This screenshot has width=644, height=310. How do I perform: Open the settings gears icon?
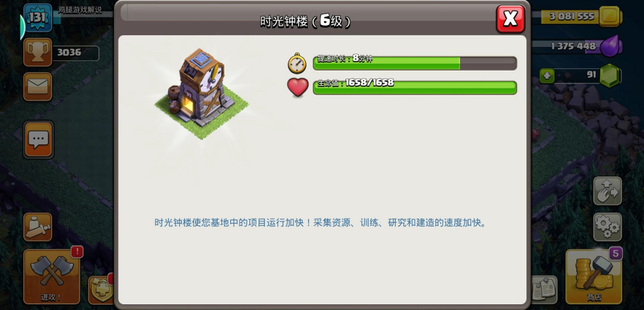607,227
